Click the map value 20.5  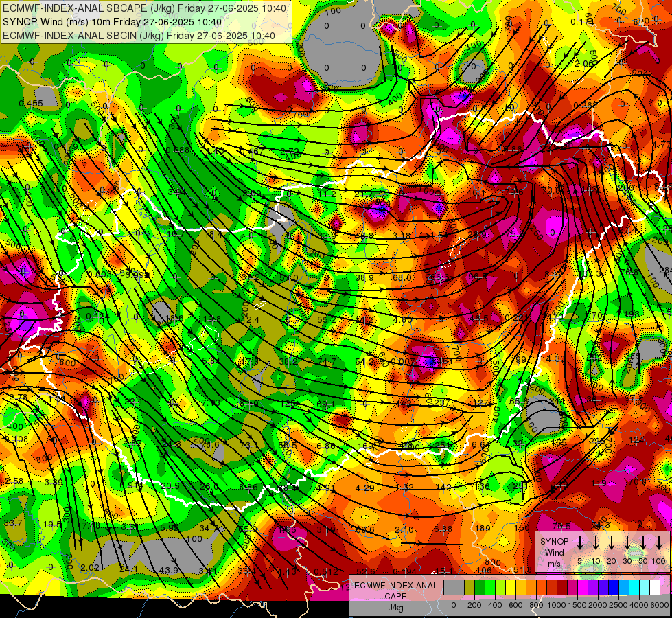tap(170, 486)
